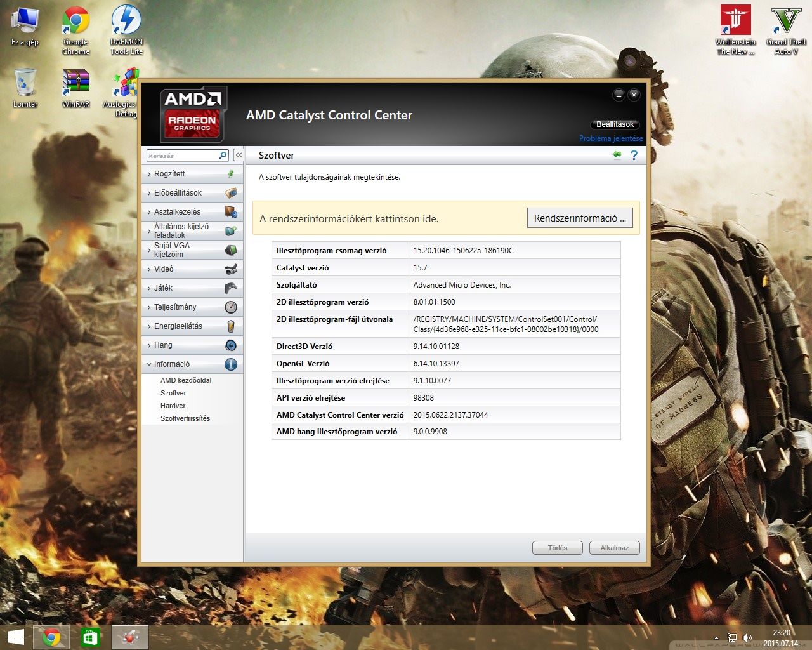Click AMD hang illesztőprogram verzió value 9.0.0.9908

click(430, 432)
